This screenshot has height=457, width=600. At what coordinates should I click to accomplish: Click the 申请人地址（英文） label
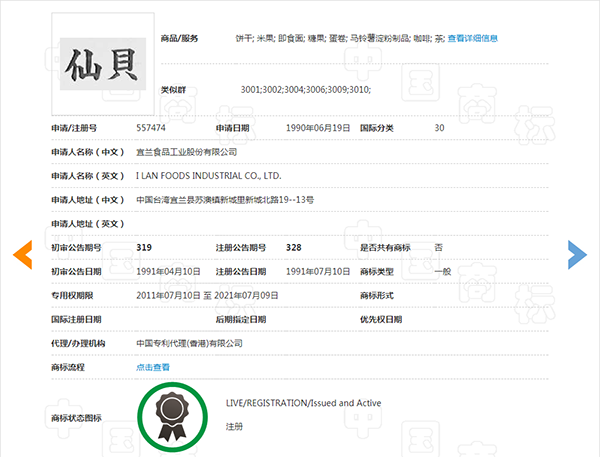pos(88,224)
